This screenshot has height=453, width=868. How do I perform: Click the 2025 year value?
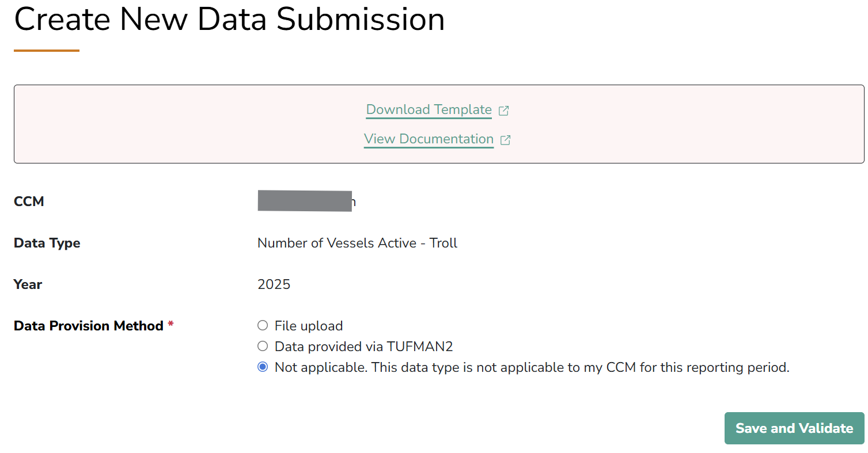(274, 284)
